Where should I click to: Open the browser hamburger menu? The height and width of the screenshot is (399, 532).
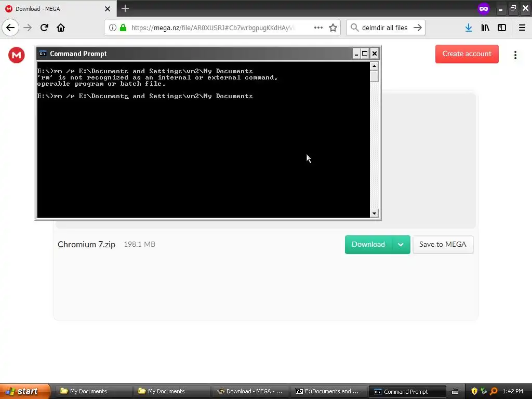(x=522, y=28)
